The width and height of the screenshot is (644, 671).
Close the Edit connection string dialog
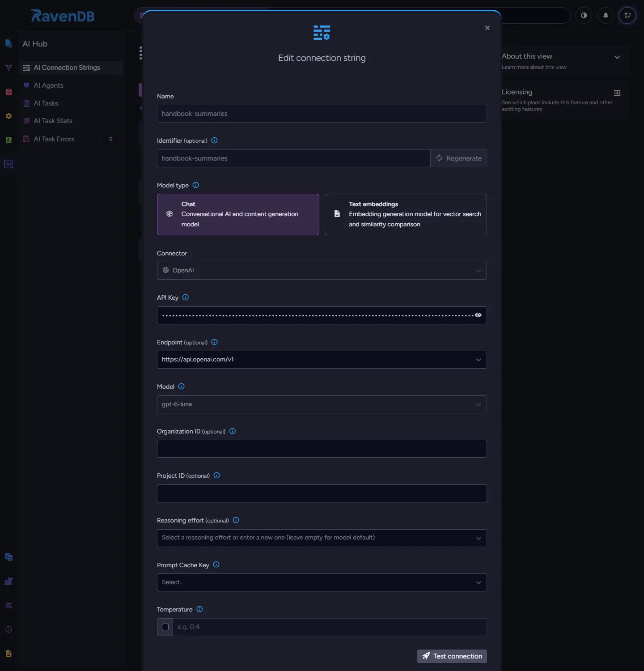[x=487, y=28]
